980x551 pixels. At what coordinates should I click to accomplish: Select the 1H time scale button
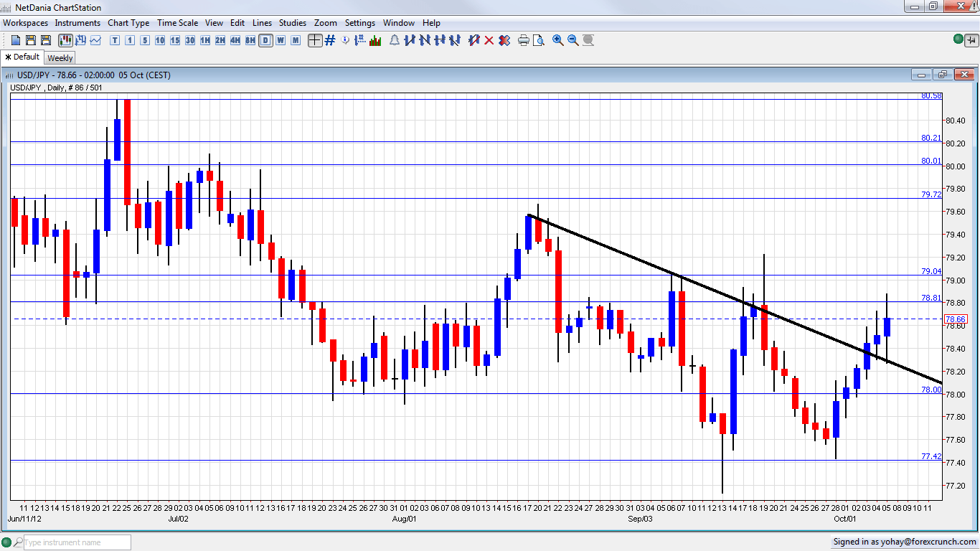point(205,40)
